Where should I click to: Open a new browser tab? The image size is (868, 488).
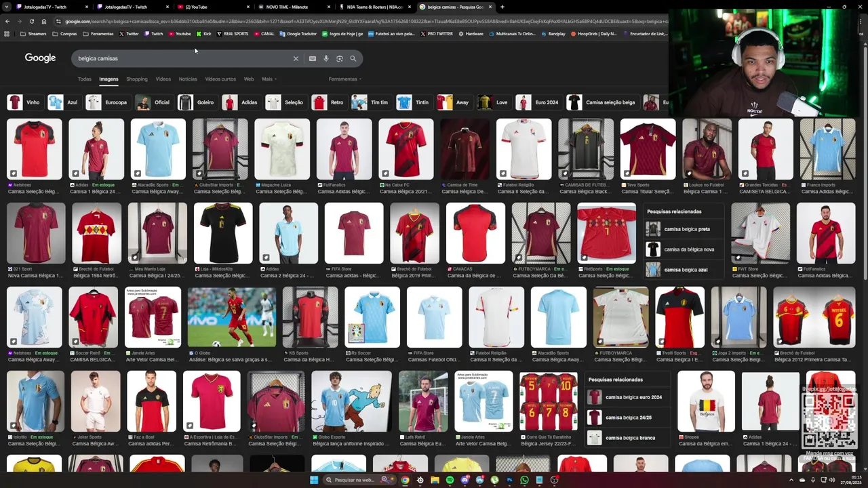[502, 7]
